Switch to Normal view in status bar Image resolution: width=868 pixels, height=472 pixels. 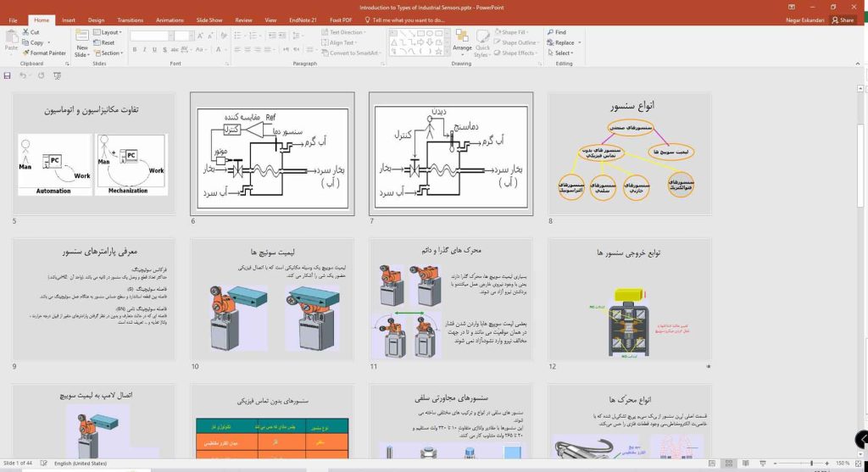click(x=712, y=464)
